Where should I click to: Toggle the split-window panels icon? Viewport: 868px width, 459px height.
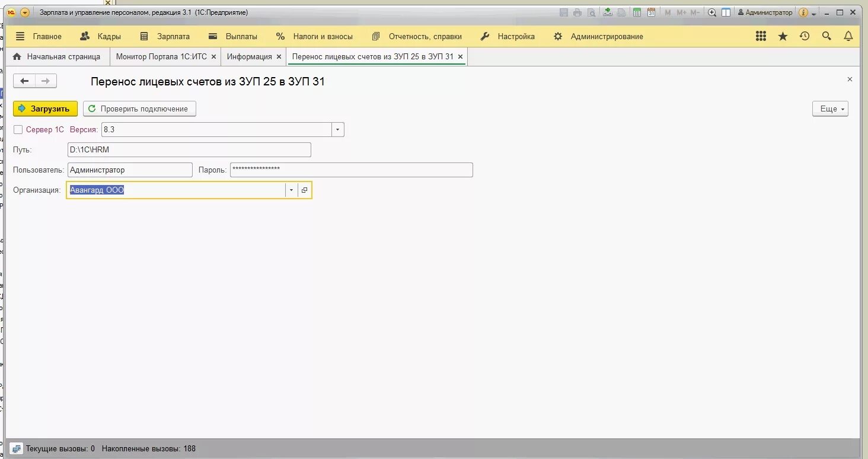click(x=726, y=12)
